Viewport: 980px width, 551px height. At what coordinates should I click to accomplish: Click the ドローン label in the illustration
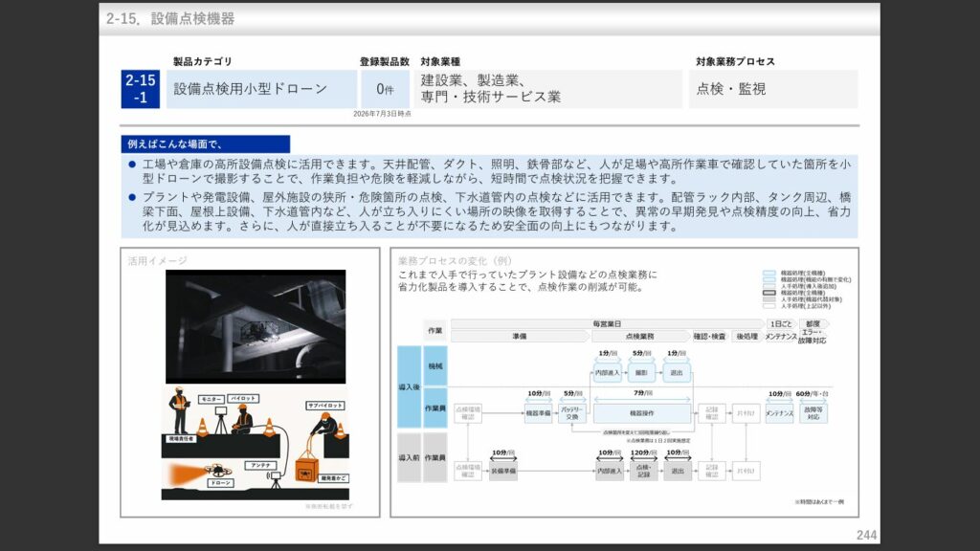click(x=220, y=483)
